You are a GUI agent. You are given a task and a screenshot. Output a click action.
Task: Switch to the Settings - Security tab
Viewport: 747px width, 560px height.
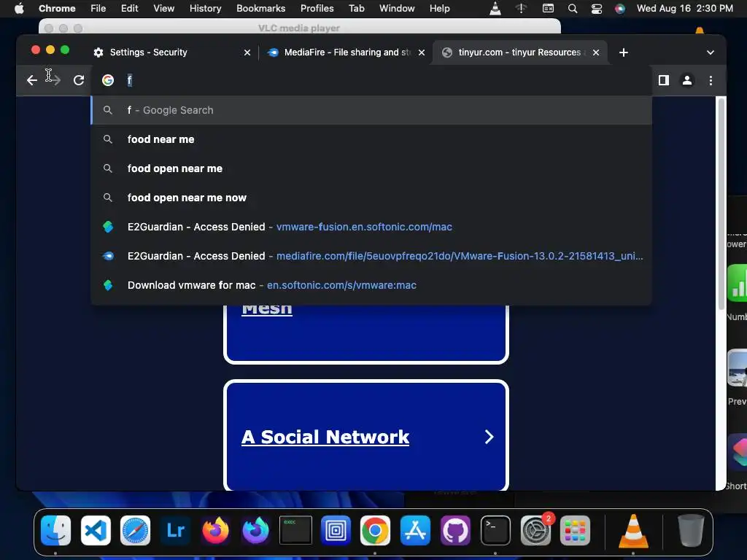pos(171,52)
